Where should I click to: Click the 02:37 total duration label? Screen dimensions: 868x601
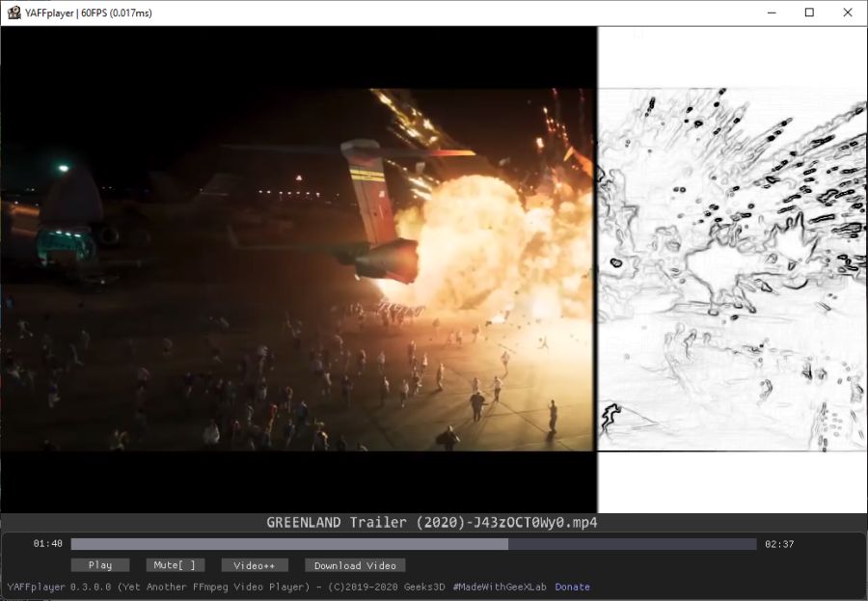779,544
